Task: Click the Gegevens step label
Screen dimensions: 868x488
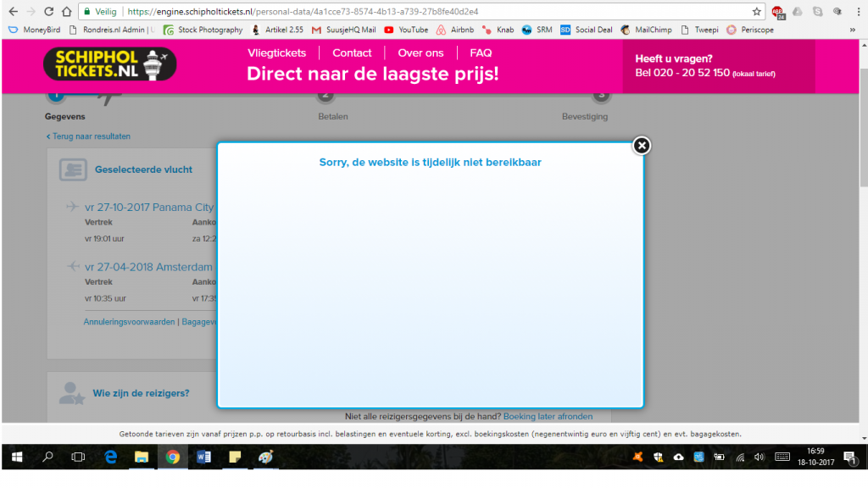Action: [x=64, y=117]
